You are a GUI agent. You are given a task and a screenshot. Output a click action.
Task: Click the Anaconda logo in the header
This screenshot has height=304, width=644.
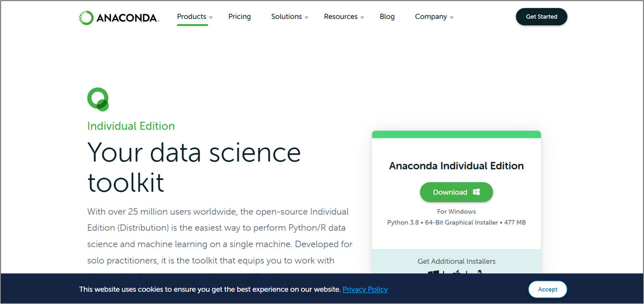click(119, 18)
